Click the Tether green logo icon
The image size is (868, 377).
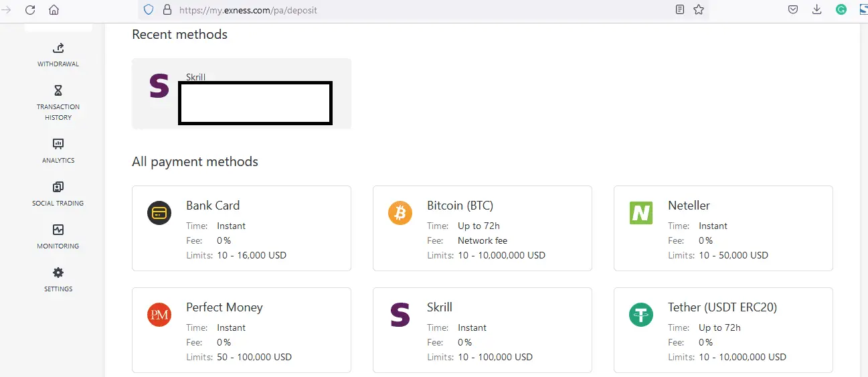pyautogui.click(x=641, y=315)
